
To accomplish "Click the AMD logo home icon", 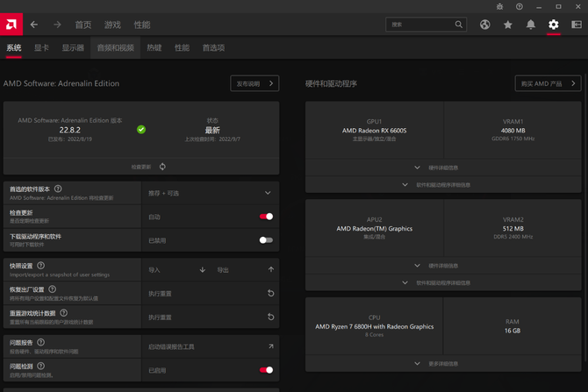I will pos(11,25).
